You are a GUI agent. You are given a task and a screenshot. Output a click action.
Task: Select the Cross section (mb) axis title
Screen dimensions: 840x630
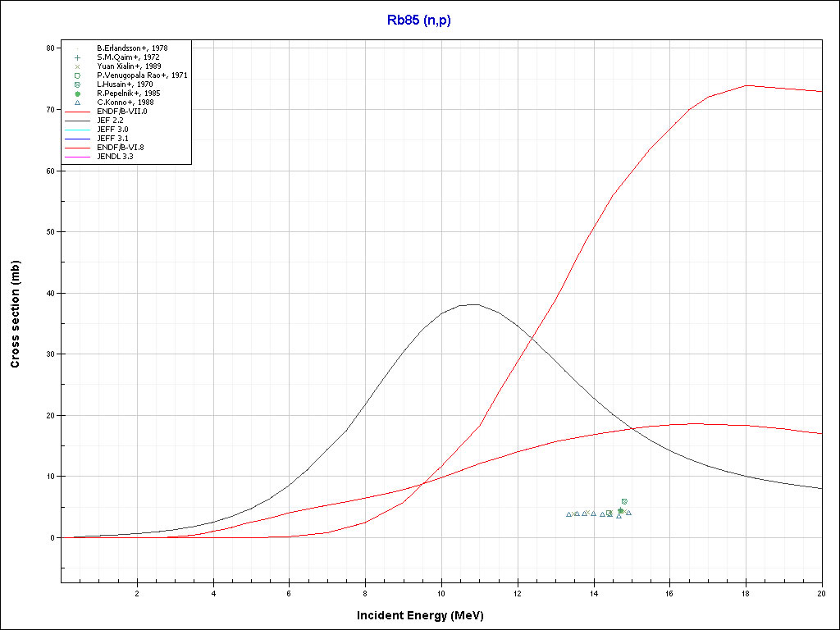pyautogui.click(x=15, y=314)
